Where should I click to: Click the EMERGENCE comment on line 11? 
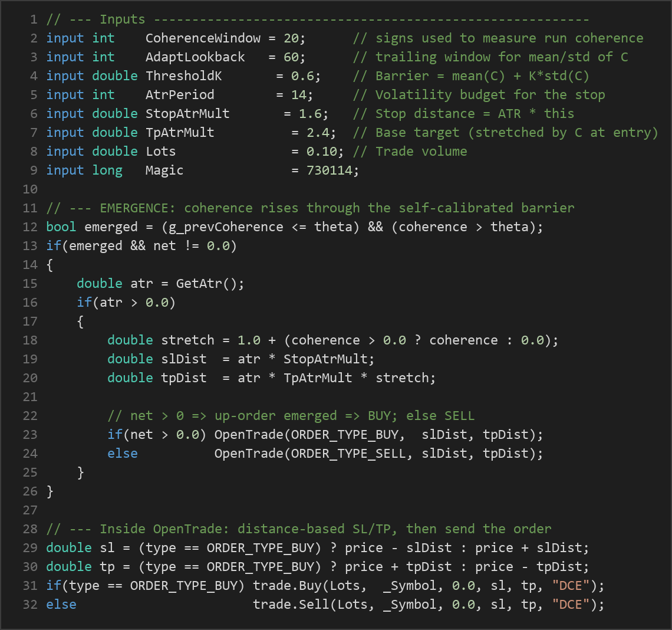pyautogui.click(x=310, y=208)
